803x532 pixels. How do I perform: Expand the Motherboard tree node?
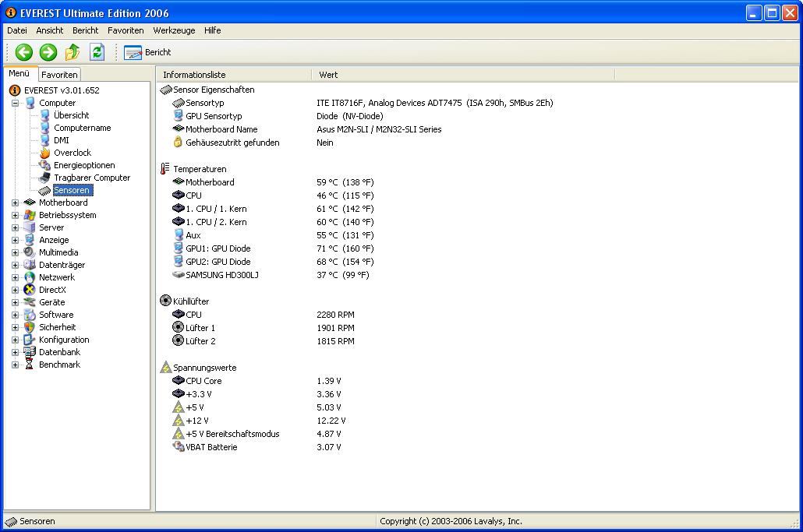pos(16,203)
